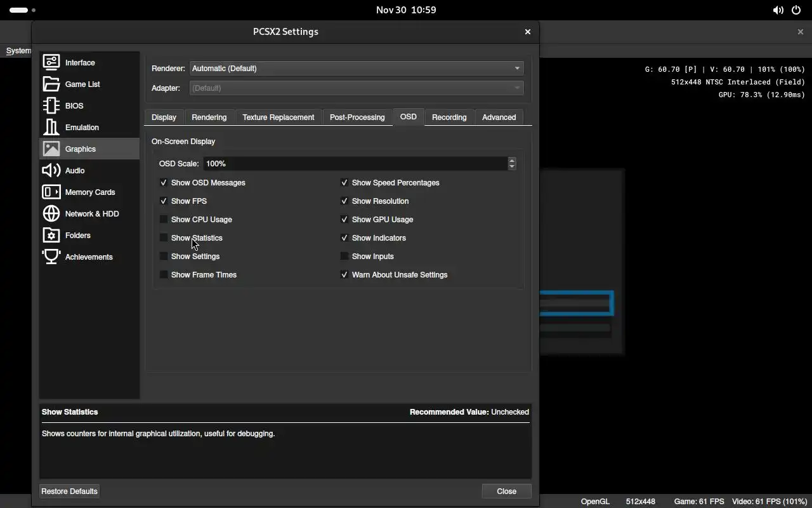
Task: Enable Show Frame Times
Action: [164, 274]
